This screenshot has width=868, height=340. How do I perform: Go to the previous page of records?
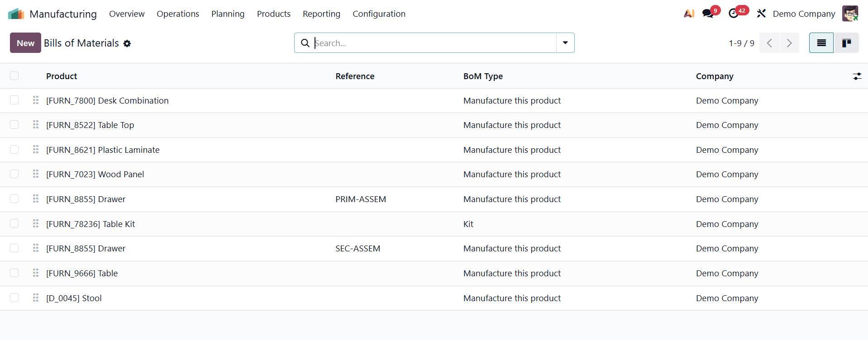(x=769, y=43)
